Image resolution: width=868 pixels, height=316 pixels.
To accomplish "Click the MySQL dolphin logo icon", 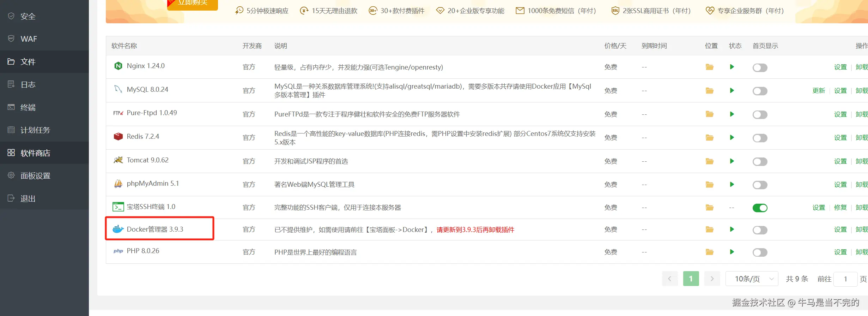I will pyautogui.click(x=118, y=89).
